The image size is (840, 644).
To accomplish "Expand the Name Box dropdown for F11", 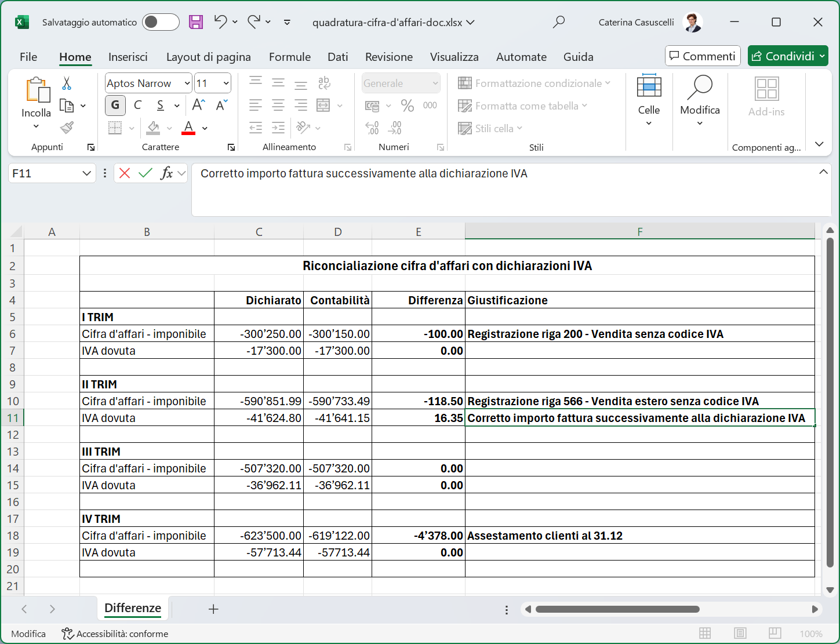I will (86, 173).
